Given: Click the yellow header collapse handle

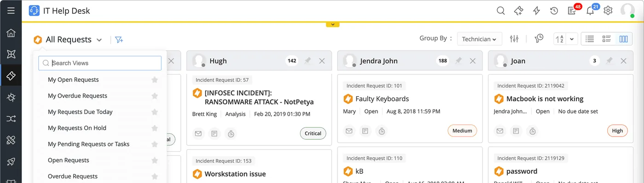Looking at the screenshot, I should pos(333,24).
